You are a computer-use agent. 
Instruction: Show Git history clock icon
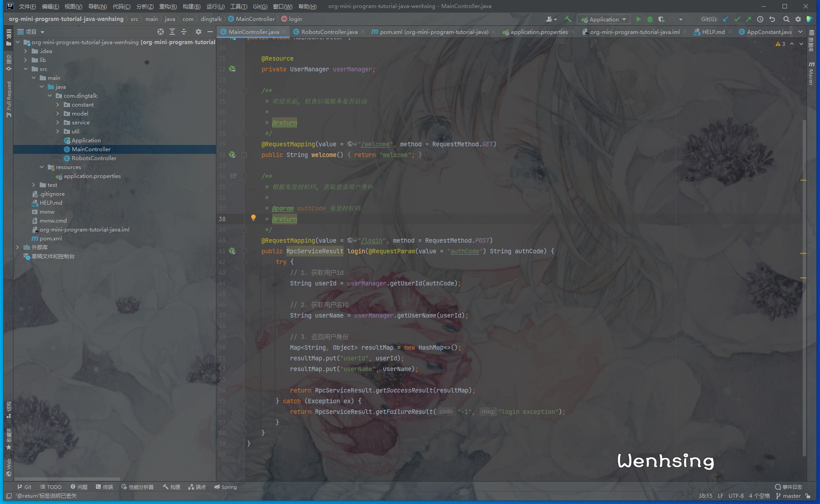pos(760,19)
